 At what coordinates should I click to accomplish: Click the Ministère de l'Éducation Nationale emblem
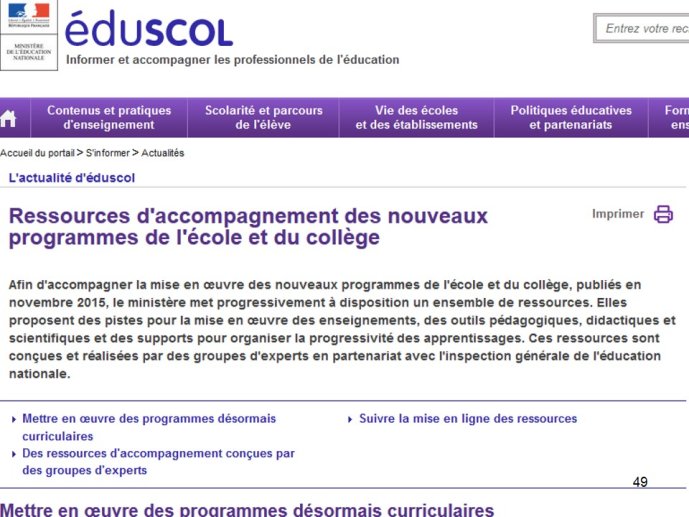tap(29, 52)
